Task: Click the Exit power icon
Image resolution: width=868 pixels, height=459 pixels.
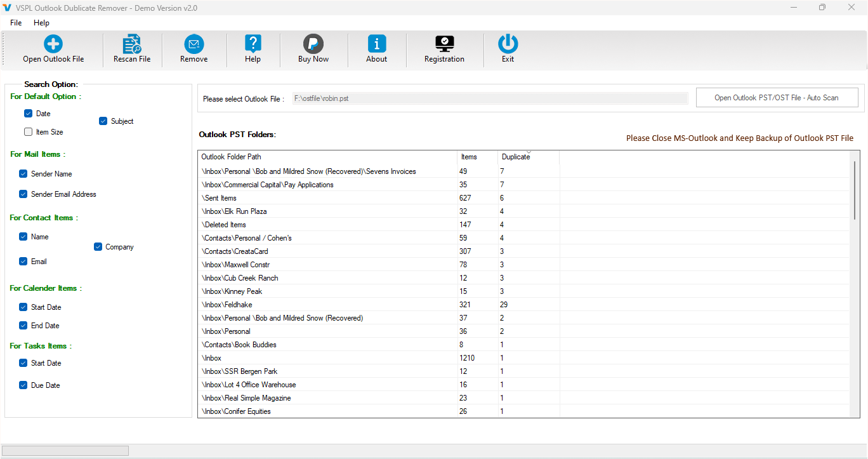Action: [508, 44]
